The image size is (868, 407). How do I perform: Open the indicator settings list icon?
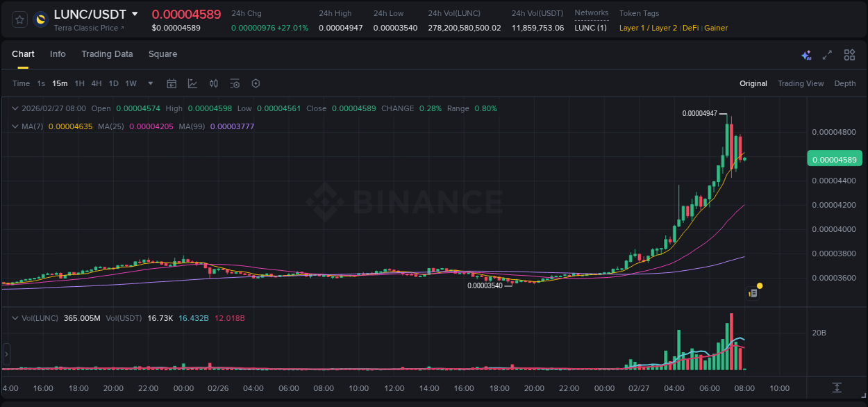pyautogui.click(x=235, y=83)
